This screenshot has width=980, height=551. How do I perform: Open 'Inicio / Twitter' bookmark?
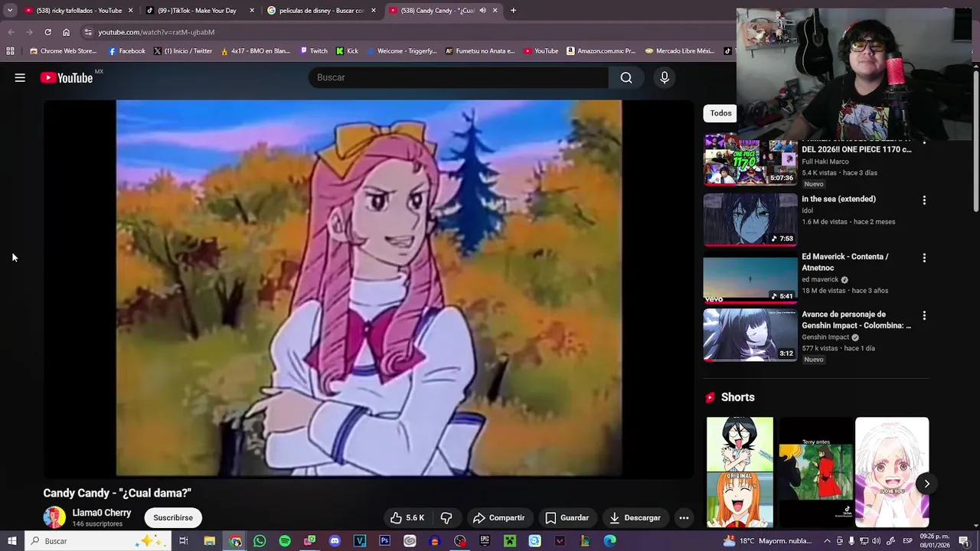click(x=182, y=51)
